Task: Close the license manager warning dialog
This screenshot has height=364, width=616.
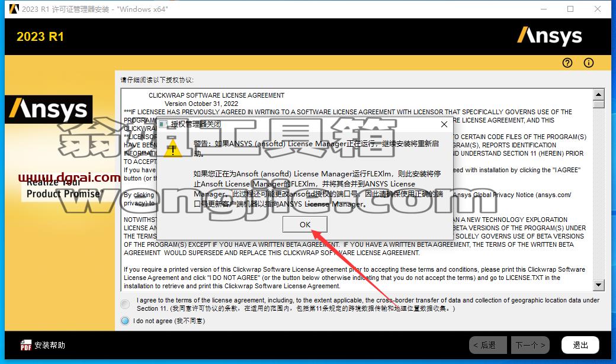Action: click(x=444, y=124)
